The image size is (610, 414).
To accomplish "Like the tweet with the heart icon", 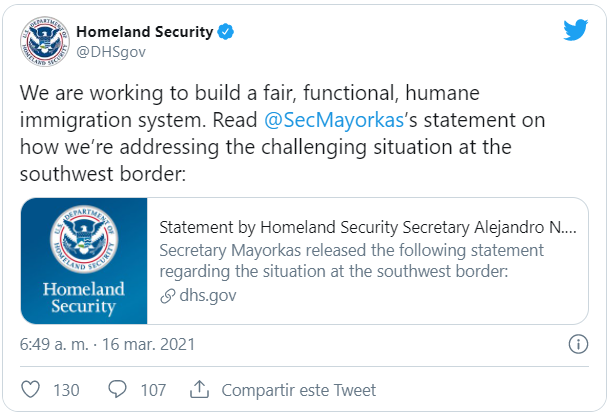I will coord(30,389).
